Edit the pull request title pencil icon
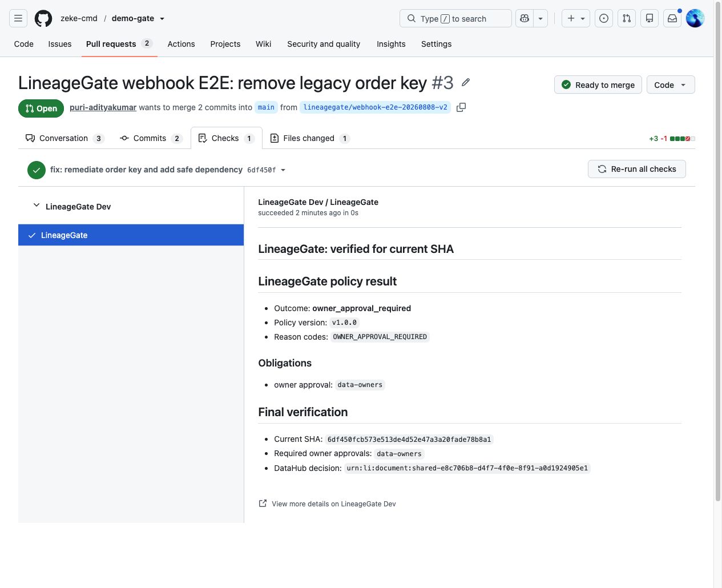This screenshot has width=722, height=588. tap(466, 83)
